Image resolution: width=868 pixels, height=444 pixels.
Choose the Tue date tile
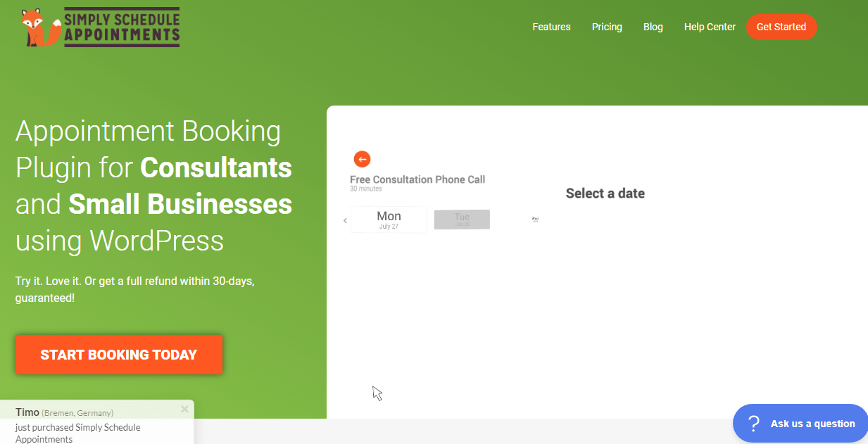(462, 219)
